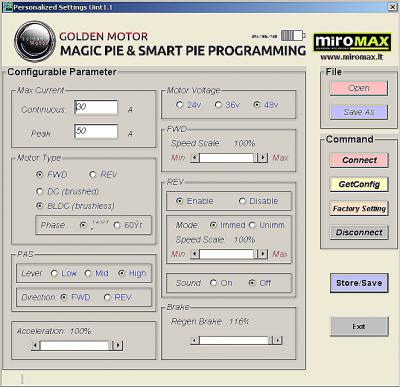Click the GetConfig button
This screenshot has width=400, height=387.
click(x=359, y=184)
